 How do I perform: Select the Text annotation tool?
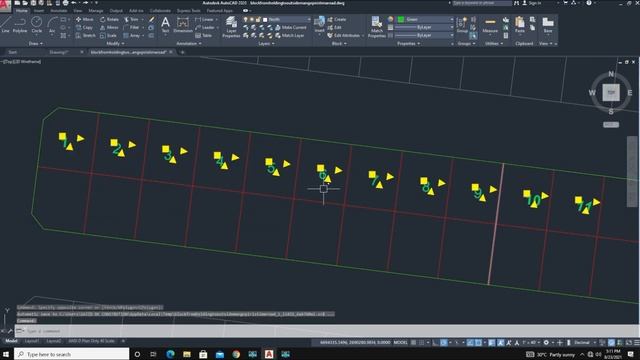[165, 24]
